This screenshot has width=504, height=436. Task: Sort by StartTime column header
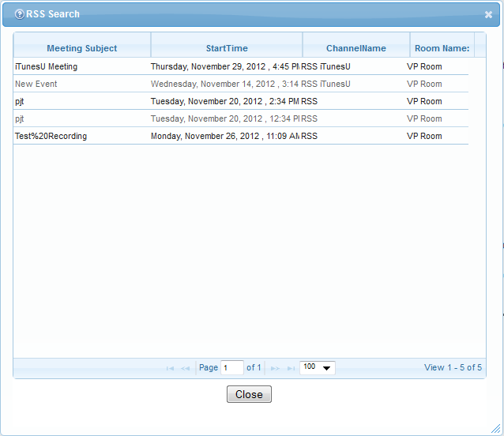click(x=227, y=48)
